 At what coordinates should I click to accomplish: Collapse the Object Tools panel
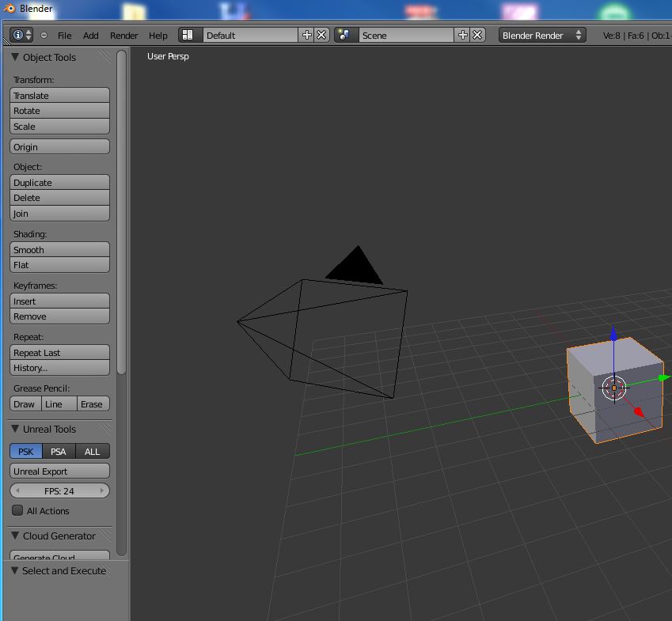15,57
